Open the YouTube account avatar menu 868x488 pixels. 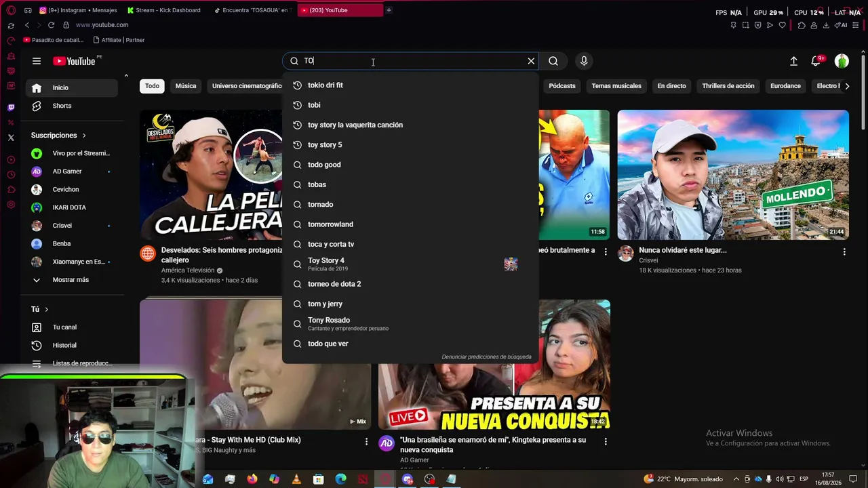[x=842, y=61]
